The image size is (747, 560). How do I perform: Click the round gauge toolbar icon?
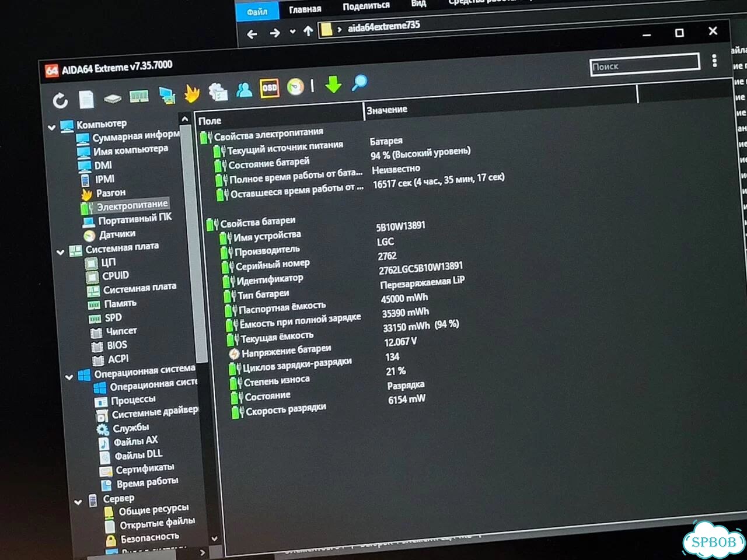[x=295, y=87]
